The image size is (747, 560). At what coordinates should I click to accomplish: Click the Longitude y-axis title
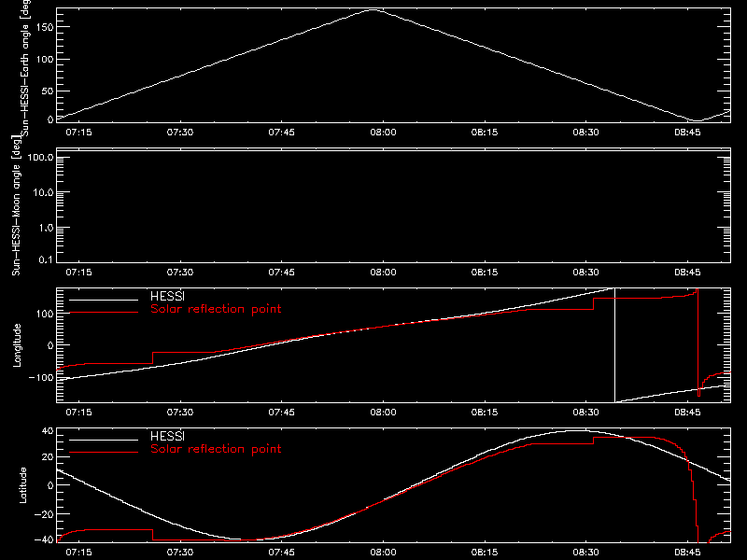[x=17, y=345]
